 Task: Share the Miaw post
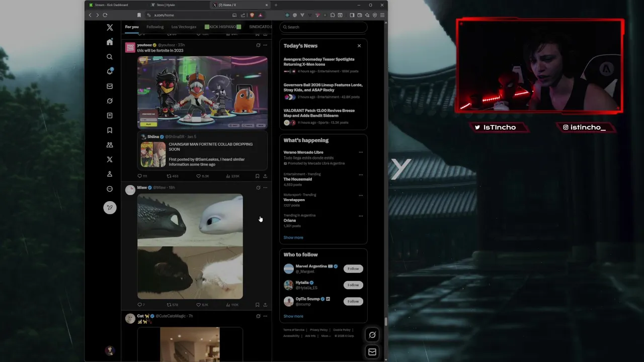(265, 305)
